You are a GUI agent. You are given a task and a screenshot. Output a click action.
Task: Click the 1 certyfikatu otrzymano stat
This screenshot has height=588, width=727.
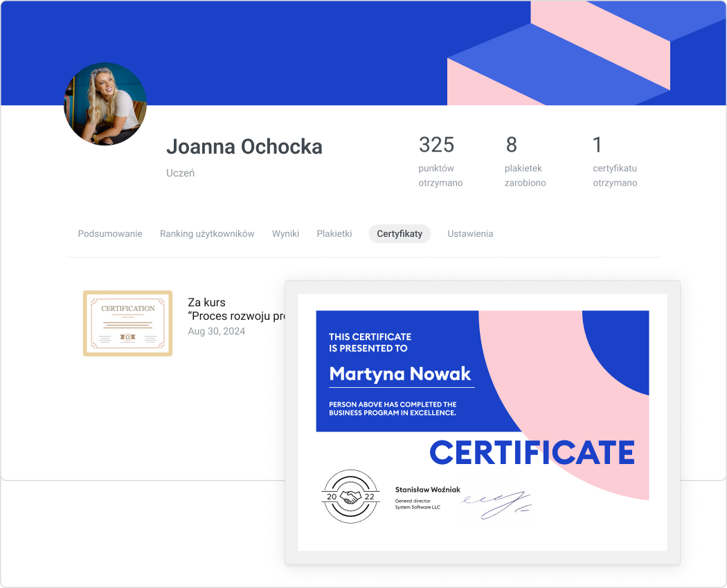tap(615, 161)
